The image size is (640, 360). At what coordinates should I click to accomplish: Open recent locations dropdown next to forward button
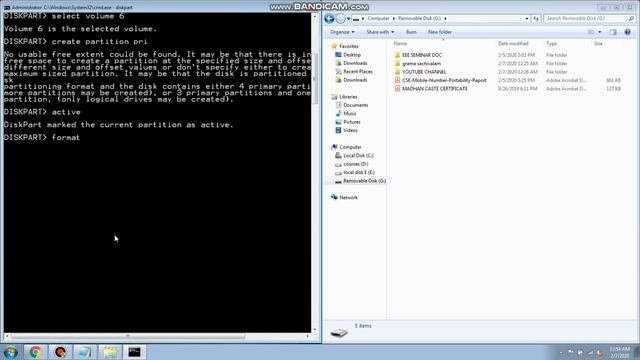[348, 19]
